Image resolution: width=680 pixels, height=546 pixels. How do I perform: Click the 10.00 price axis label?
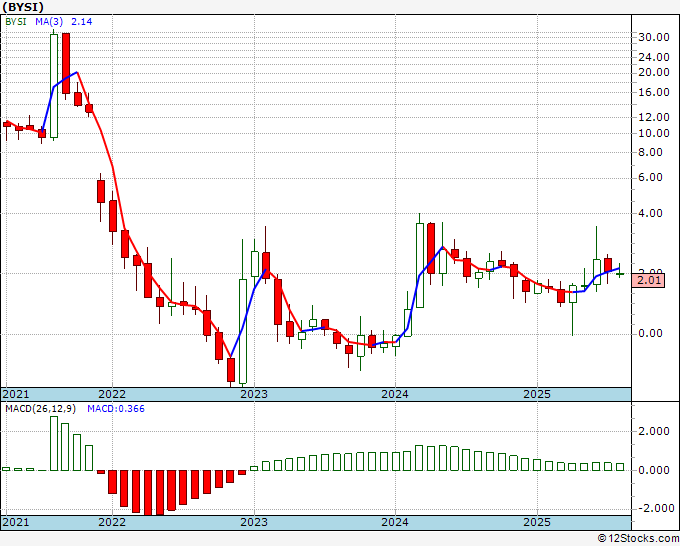pos(654,133)
